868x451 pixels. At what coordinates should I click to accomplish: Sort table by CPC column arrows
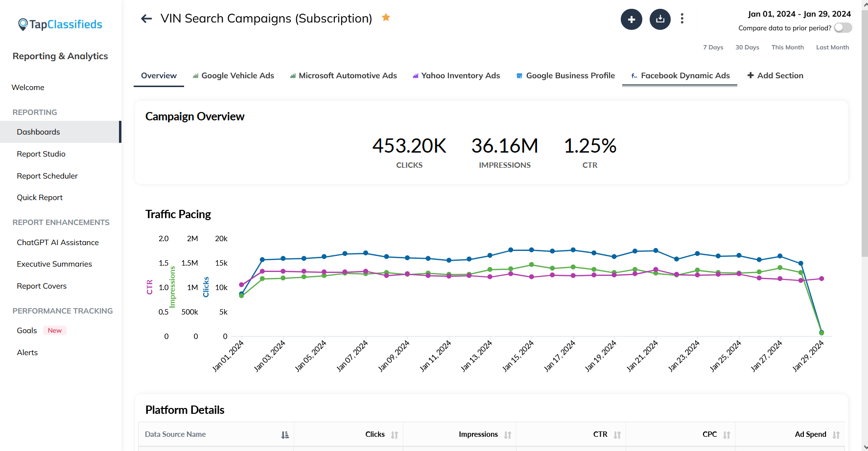tap(727, 435)
